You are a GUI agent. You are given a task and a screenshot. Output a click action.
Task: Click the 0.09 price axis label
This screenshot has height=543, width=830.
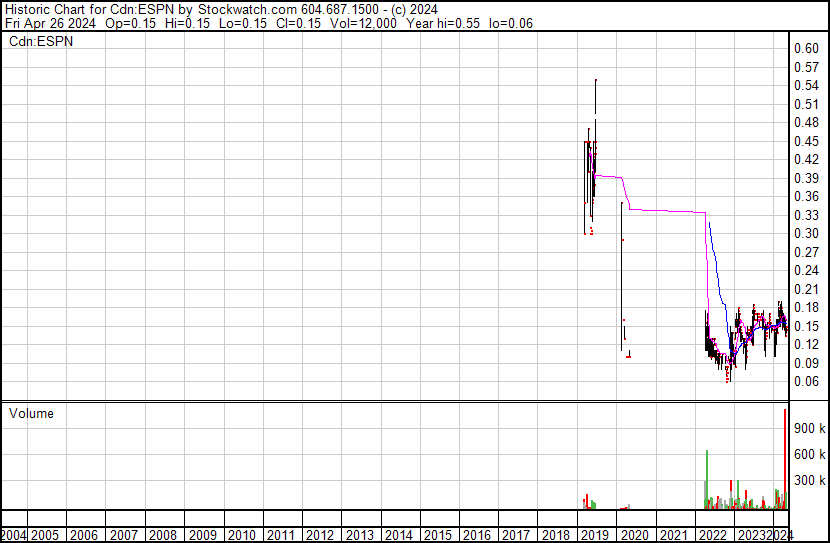(806, 363)
